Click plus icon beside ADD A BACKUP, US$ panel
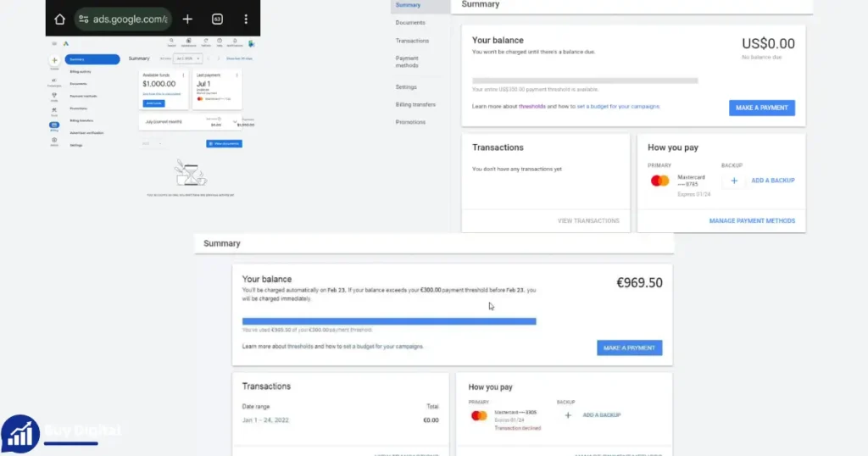 click(x=734, y=181)
